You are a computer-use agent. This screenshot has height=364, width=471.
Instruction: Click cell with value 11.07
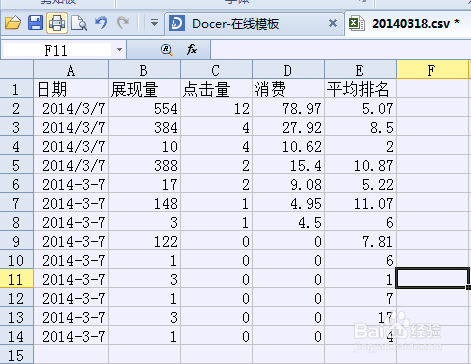[x=360, y=203]
